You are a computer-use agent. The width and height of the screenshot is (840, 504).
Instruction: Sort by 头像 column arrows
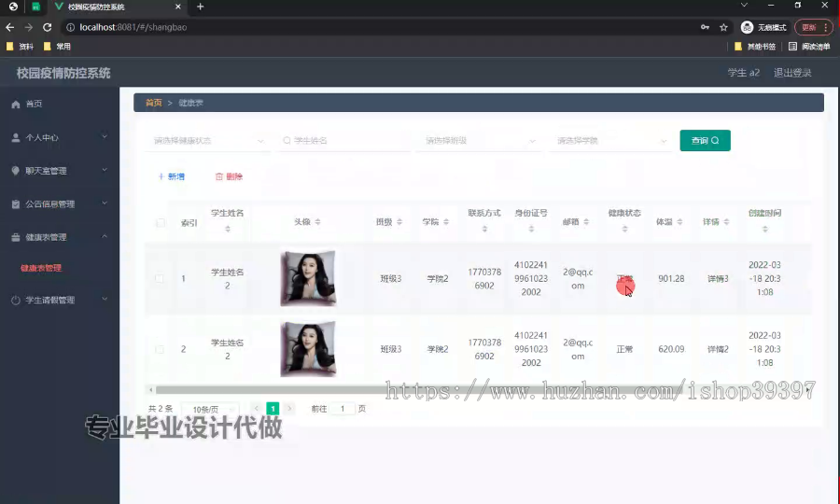[x=317, y=222]
